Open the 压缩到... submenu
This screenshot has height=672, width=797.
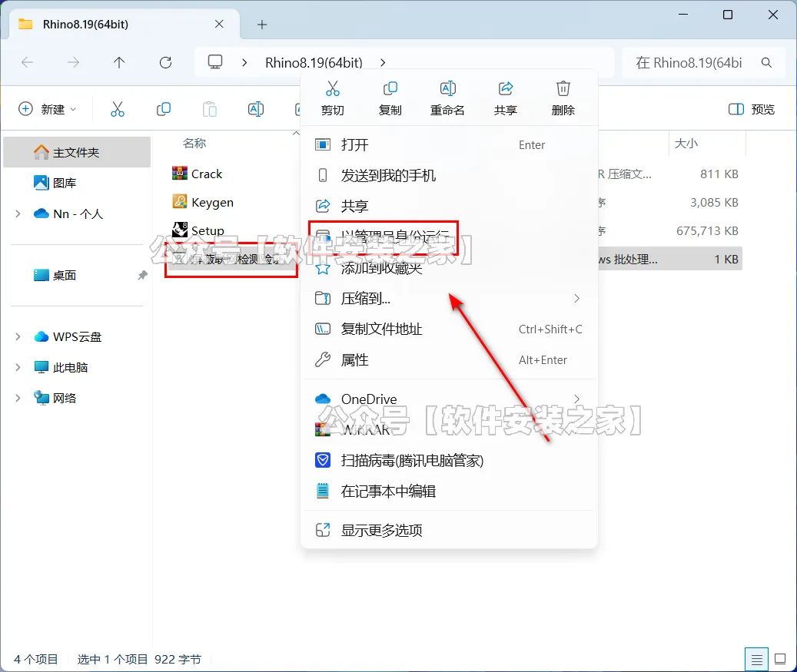click(449, 299)
